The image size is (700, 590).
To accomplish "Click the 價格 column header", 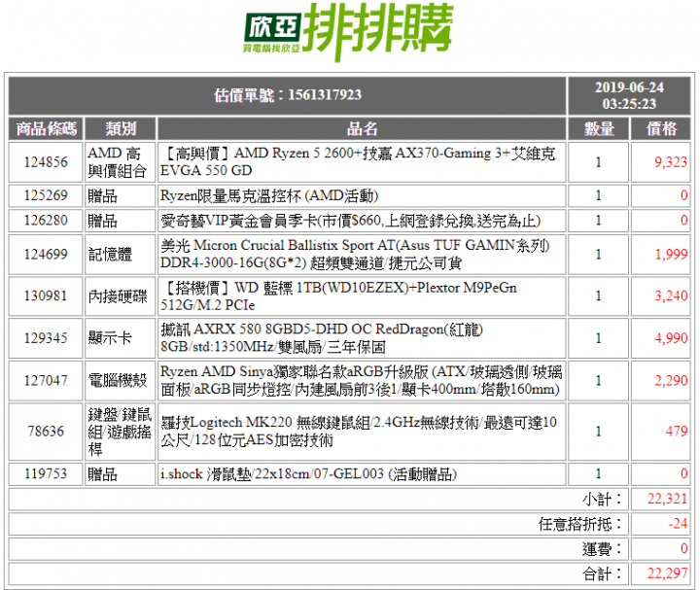I will coord(661,129).
